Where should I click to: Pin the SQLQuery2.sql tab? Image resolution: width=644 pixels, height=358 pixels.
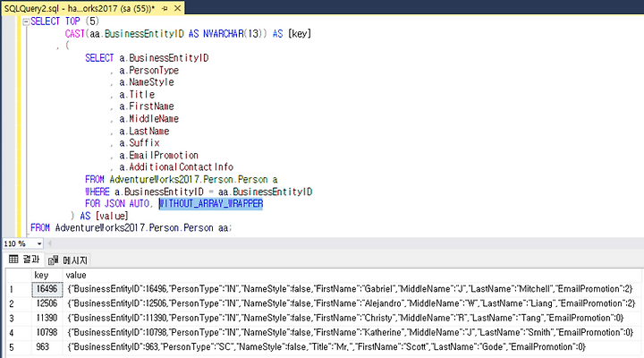[x=165, y=8]
